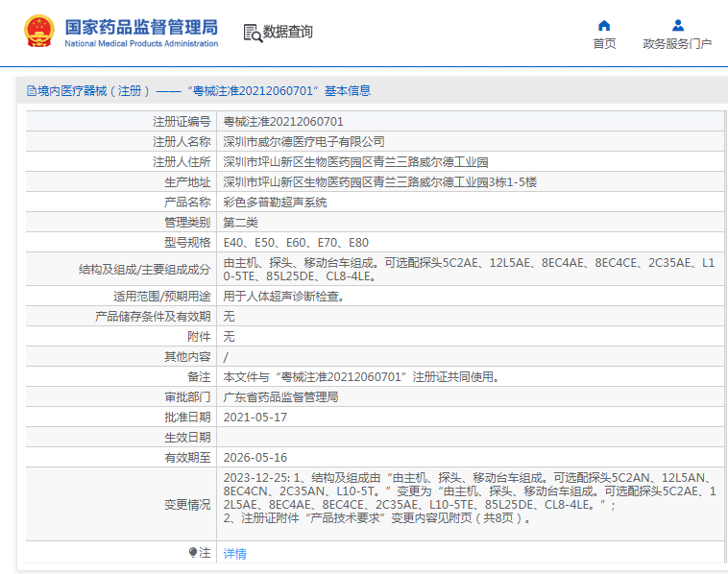Select the 第二类 value

click(x=240, y=223)
